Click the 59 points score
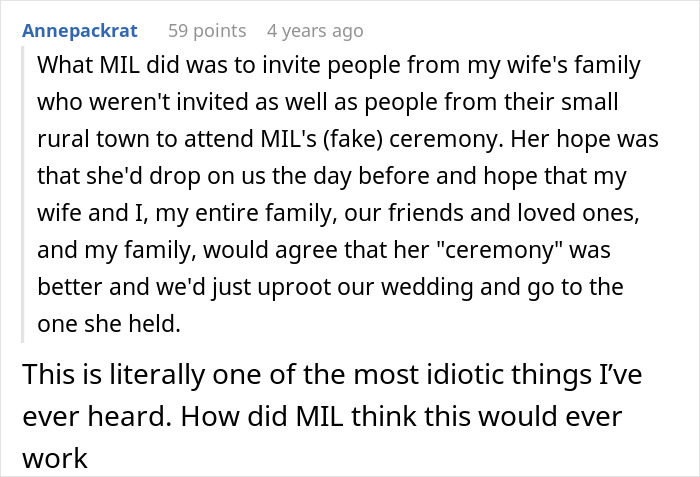Image resolution: width=700 pixels, height=477 pixels. tap(206, 31)
